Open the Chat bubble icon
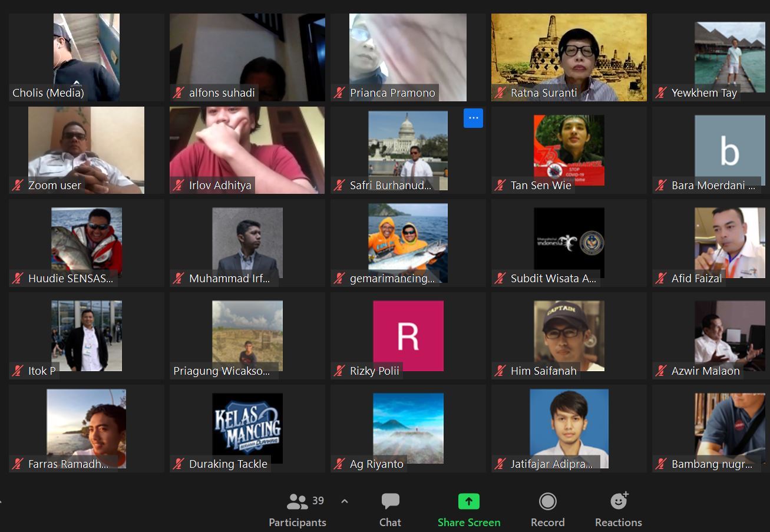 [x=390, y=501]
